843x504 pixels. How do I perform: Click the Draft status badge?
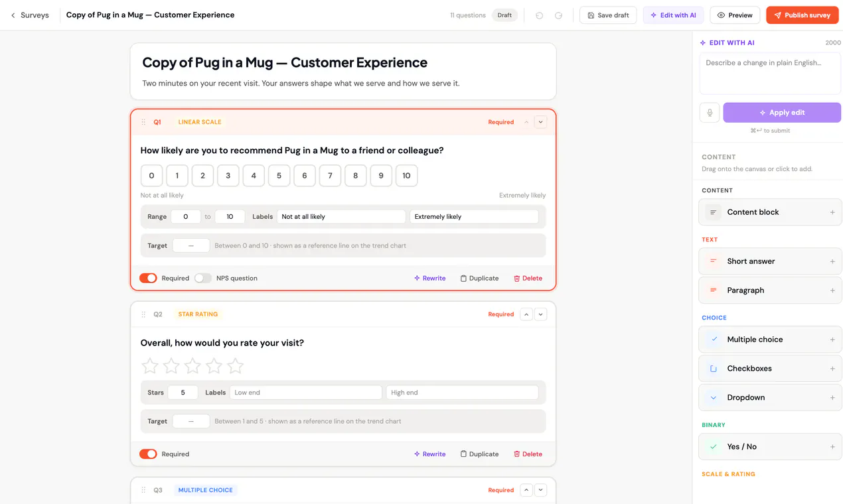[504, 15]
